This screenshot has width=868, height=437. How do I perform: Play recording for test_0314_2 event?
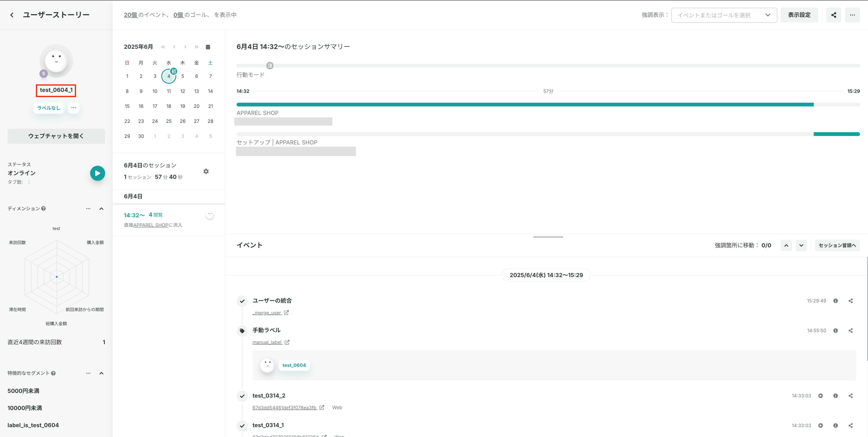821,396
